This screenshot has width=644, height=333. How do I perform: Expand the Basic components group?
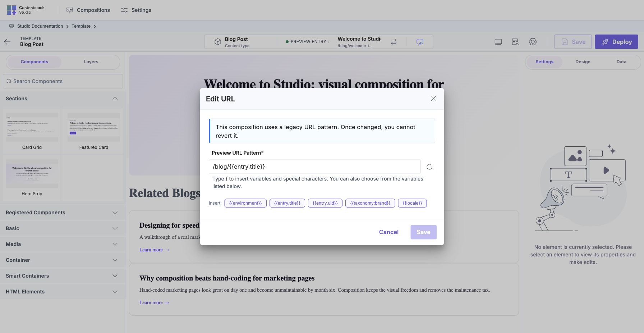tap(63, 228)
